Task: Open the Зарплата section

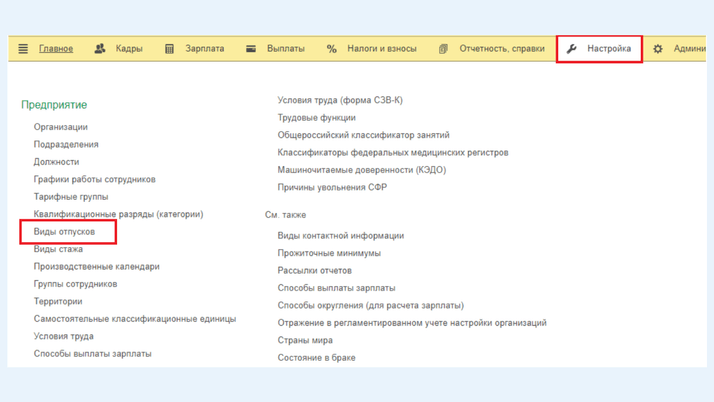Action: click(x=204, y=49)
